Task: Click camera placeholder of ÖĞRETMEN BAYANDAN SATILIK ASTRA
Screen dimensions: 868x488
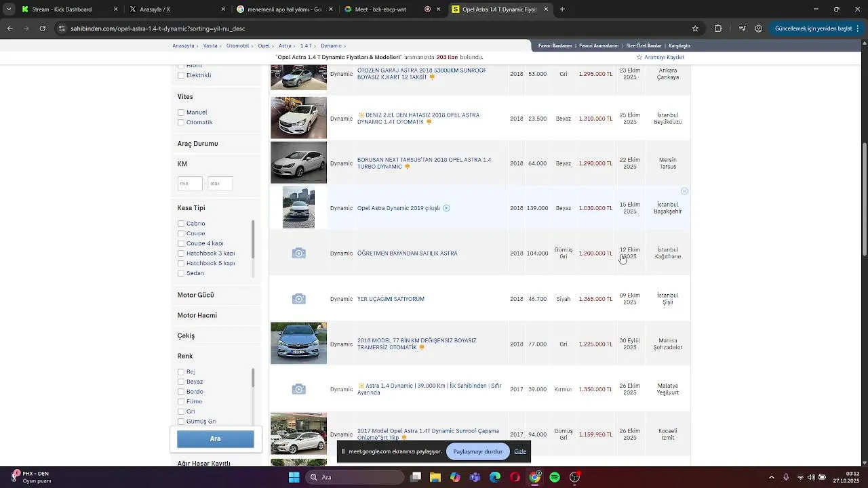Action: [298, 253]
